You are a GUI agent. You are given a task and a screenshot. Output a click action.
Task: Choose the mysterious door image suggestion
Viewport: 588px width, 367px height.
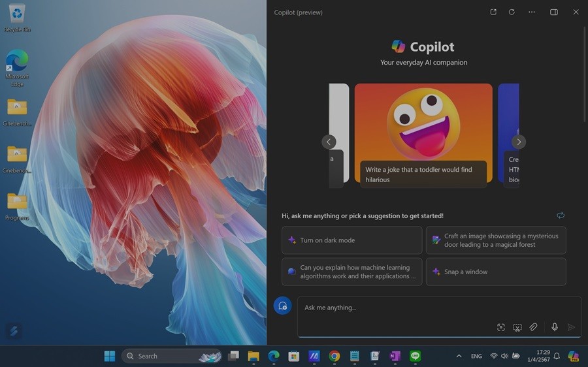tap(495, 240)
